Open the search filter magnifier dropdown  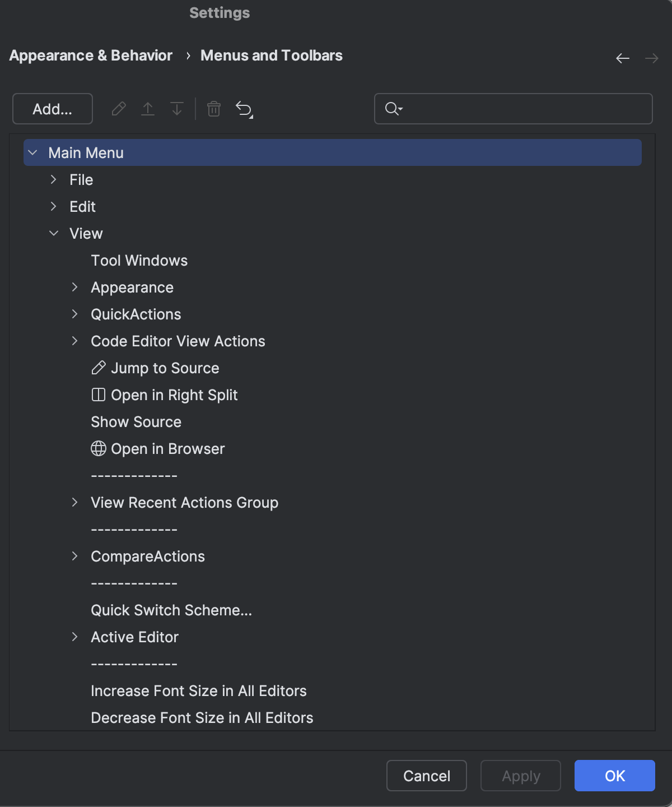coord(394,109)
